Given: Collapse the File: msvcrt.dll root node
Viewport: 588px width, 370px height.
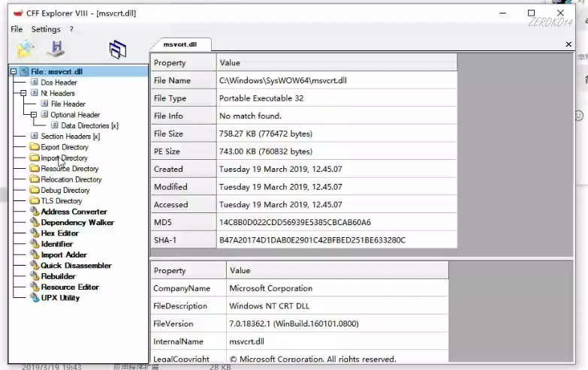Looking at the screenshot, I should coord(14,71).
